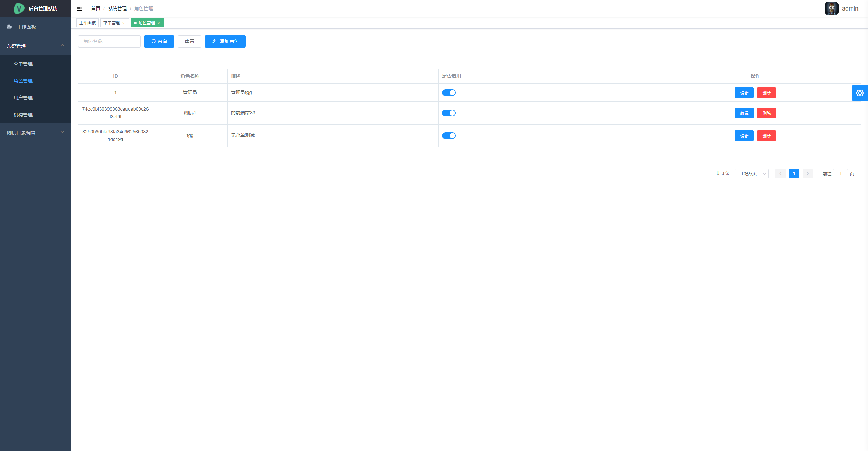Click the 工作面板 sidebar item

(36, 26)
